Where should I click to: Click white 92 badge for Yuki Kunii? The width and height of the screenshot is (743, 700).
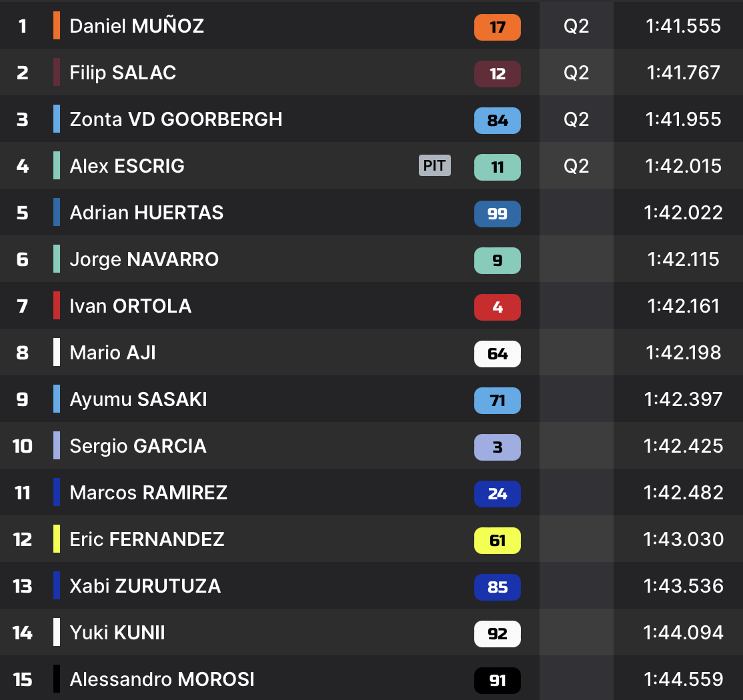(x=498, y=633)
